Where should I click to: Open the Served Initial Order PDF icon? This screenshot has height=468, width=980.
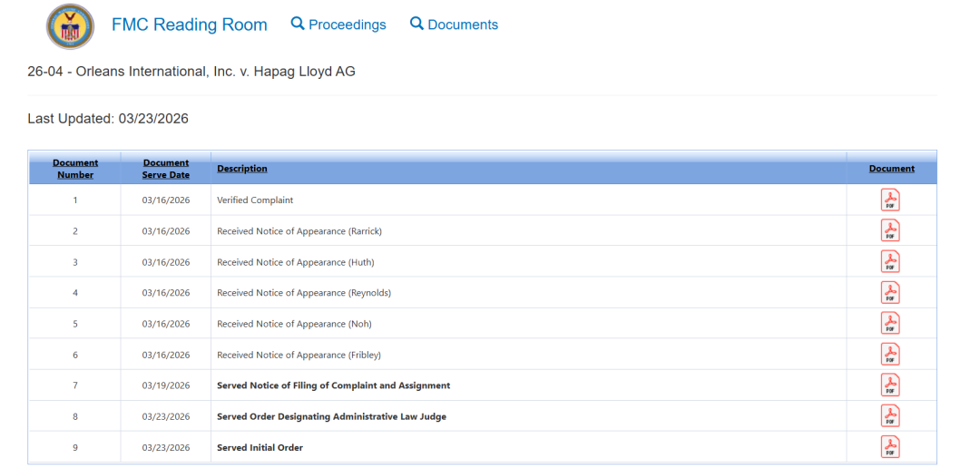(890, 447)
